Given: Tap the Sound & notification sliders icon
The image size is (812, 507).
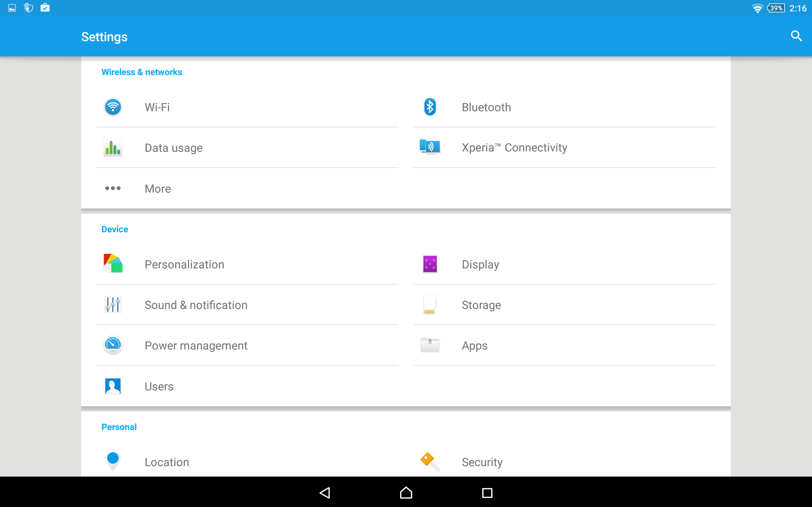Looking at the screenshot, I should click(x=113, y=305).
